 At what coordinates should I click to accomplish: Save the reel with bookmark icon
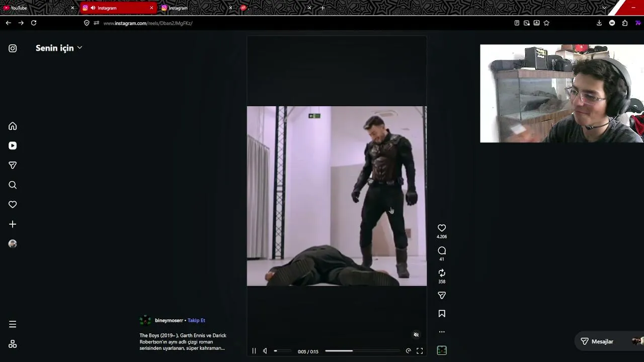(x=442, y=314)
